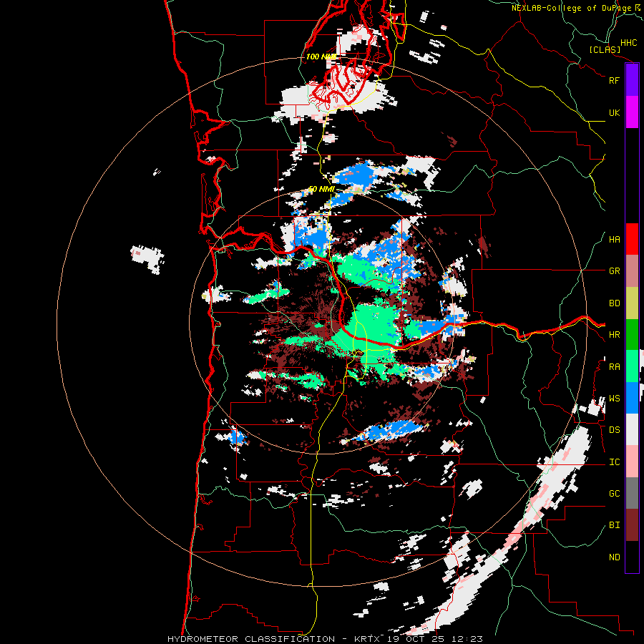Select the 'IC' legend label text

tap(614, 462)
